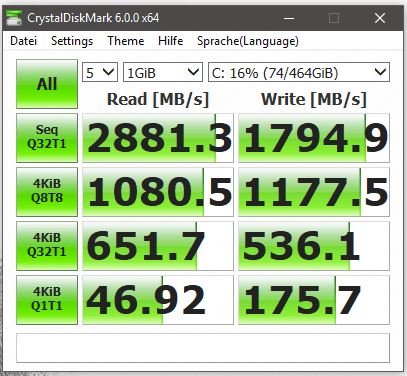Select the 4KiB Q32T1 write value 536.1

314,246
